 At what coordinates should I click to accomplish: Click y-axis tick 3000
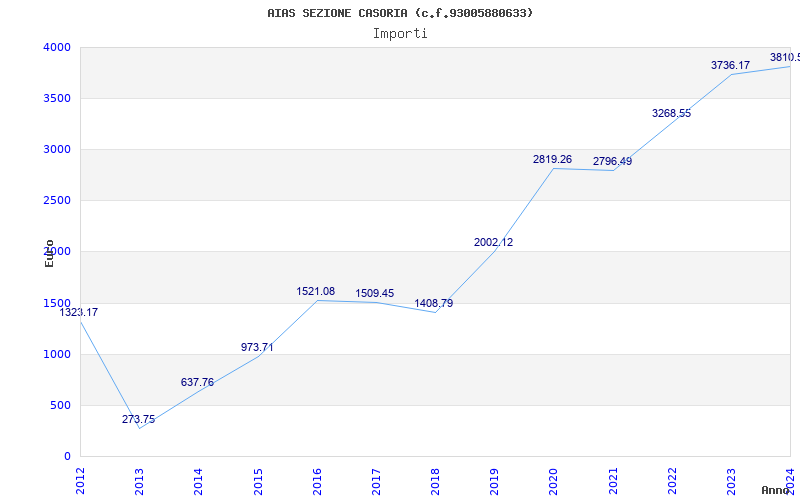coord(57,149)
